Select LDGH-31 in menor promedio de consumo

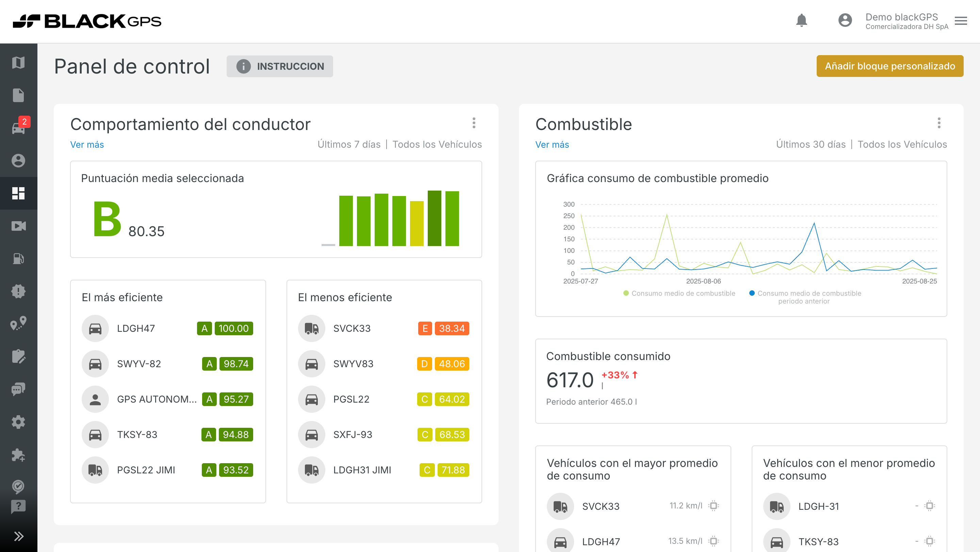(849, 506)
